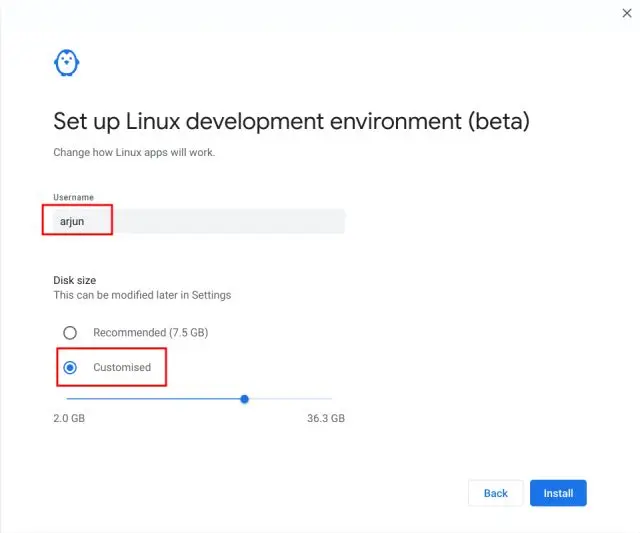Click the 36.3 GB maximum size label
Screen dimensions: 640x533
[326, 418]
